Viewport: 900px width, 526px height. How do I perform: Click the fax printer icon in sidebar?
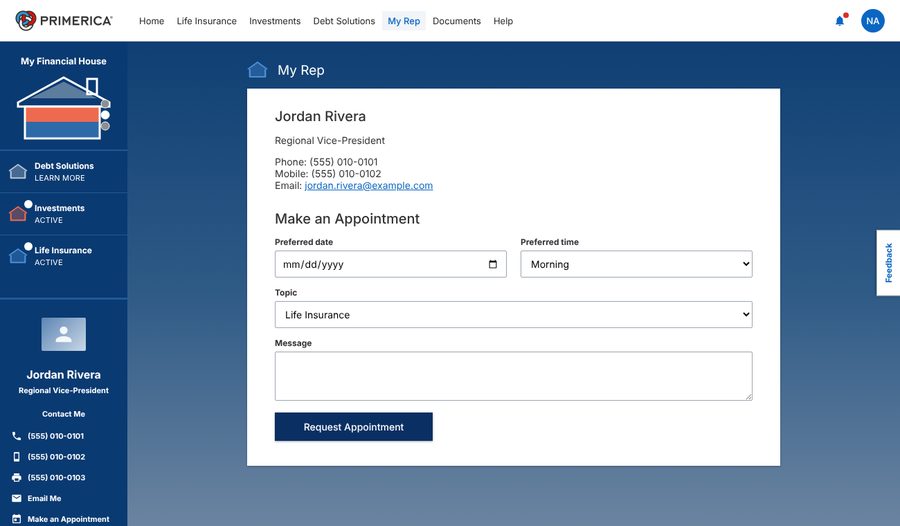(x=17, y=477)
